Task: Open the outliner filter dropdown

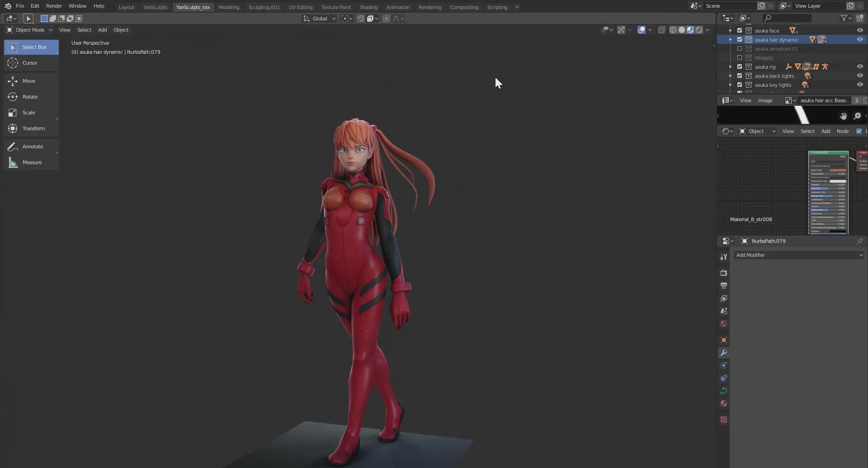Action: coord(846,18)
